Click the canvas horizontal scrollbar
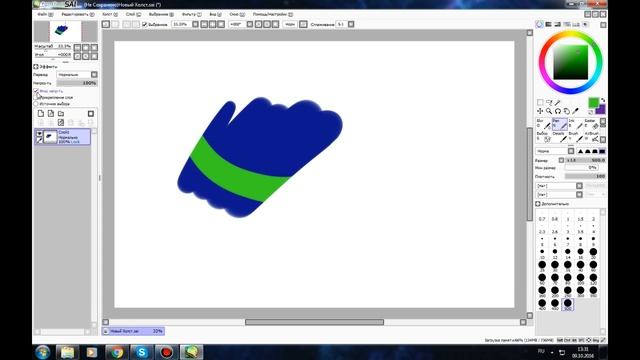This screenshot has height=360, width=640. tap(314, 322)
